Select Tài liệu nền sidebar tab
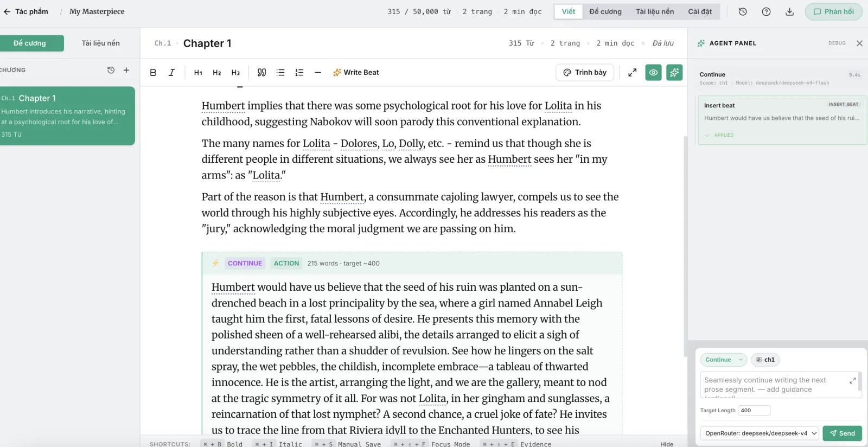The height and width of the screenshot is (447, 868). [x=101, y=43]
